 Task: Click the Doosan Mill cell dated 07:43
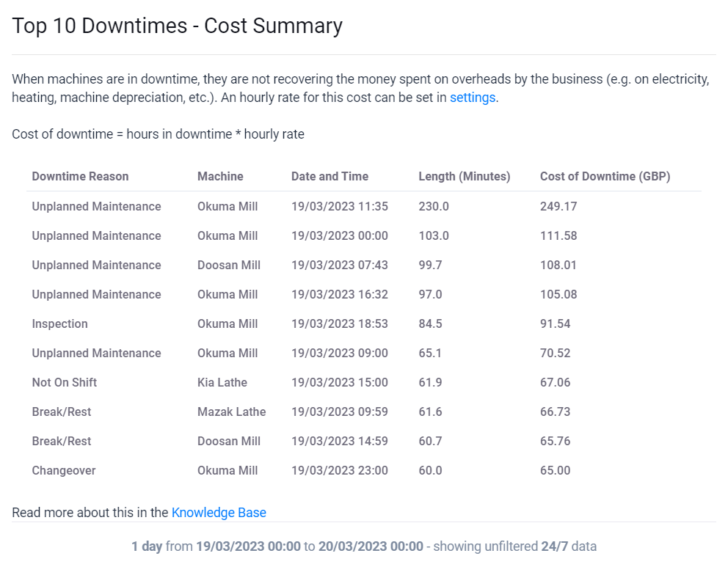229,265
